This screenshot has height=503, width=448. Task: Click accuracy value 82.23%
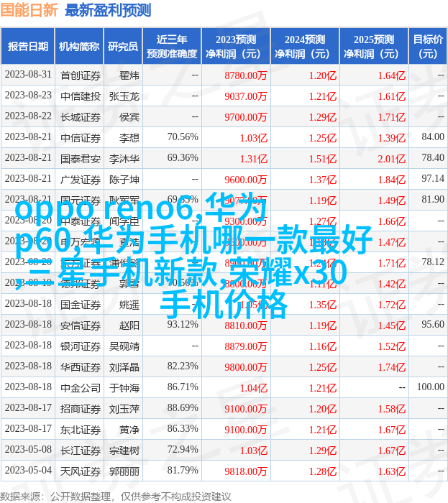click(x=183, y=366)
